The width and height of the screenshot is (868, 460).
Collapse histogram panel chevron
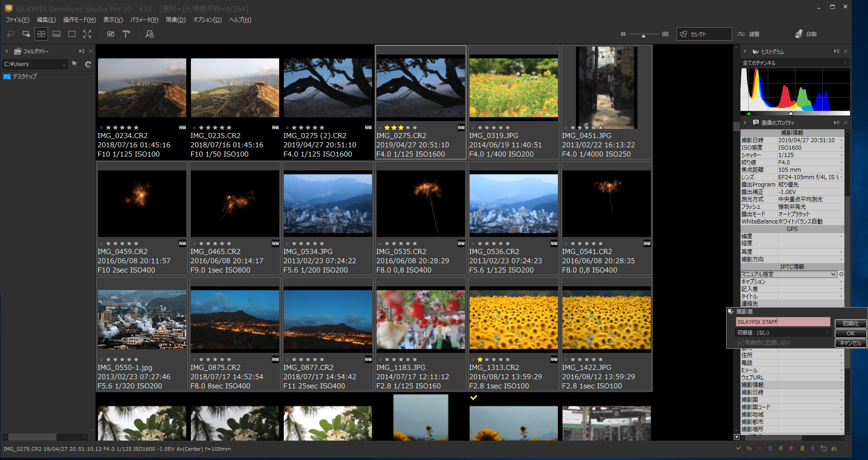tap(745, 51)
